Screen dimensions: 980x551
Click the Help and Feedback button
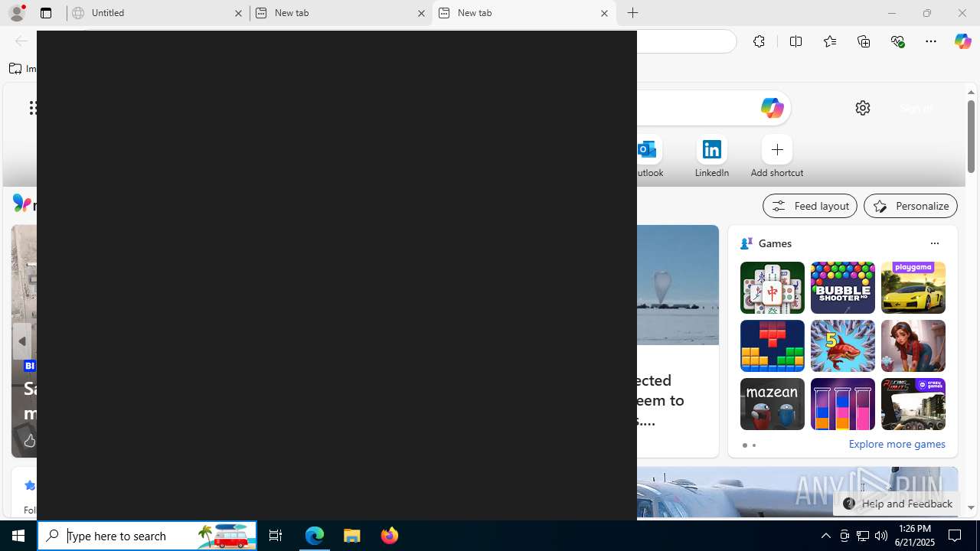(x=897, y=504)
